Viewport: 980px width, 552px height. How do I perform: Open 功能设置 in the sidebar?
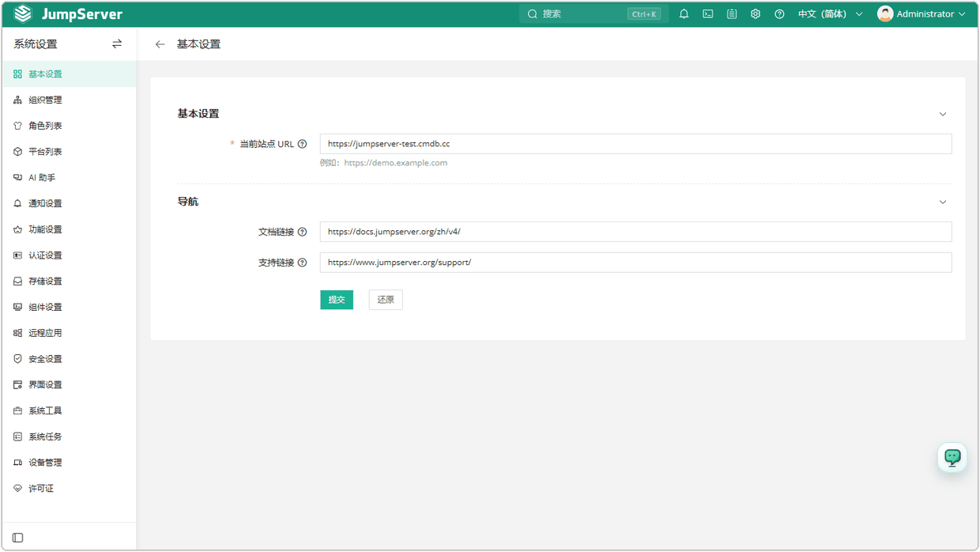(x=69, y=229)
